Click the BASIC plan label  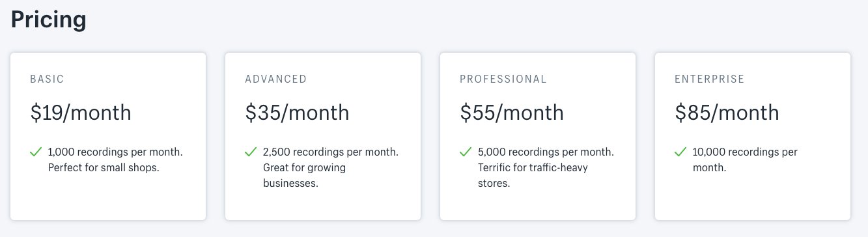47,79
